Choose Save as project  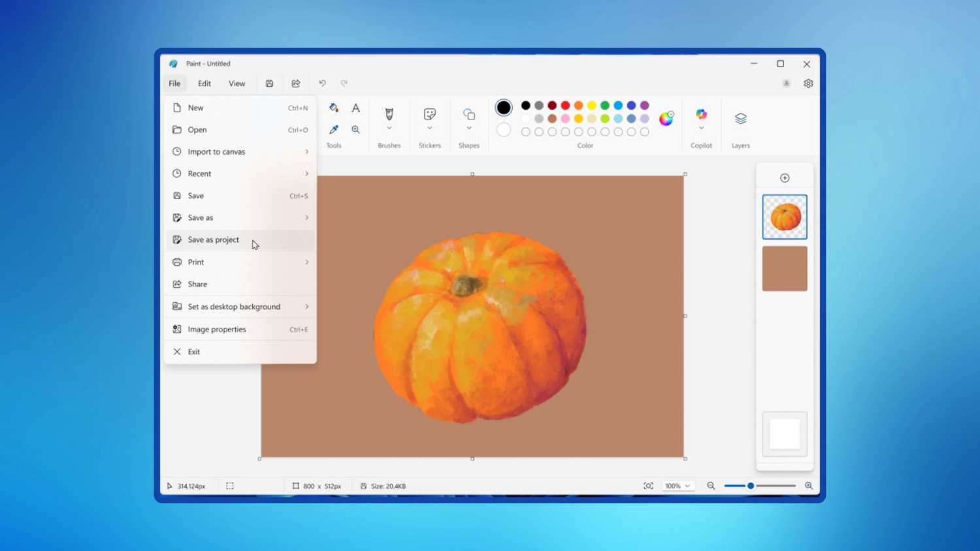point(240,240)
